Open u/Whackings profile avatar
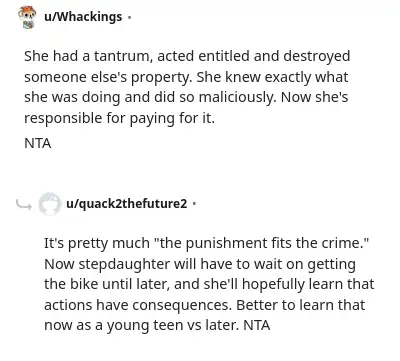400x361 pixels. tap(27, 17)
